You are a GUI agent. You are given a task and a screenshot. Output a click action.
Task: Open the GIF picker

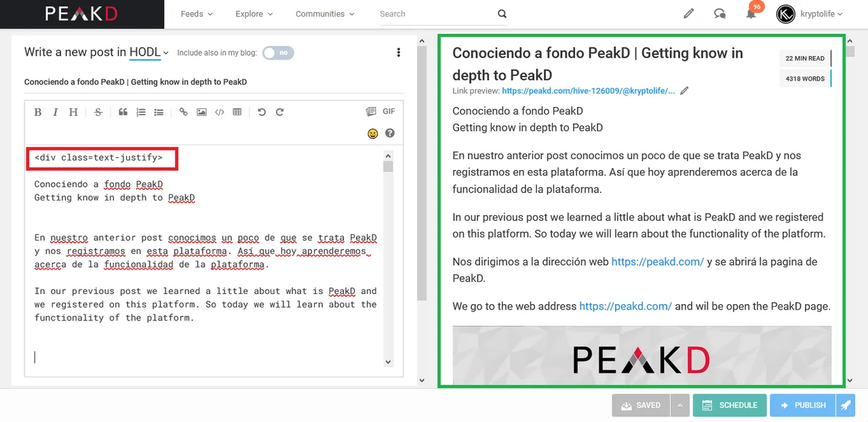[x=389, y=112]
